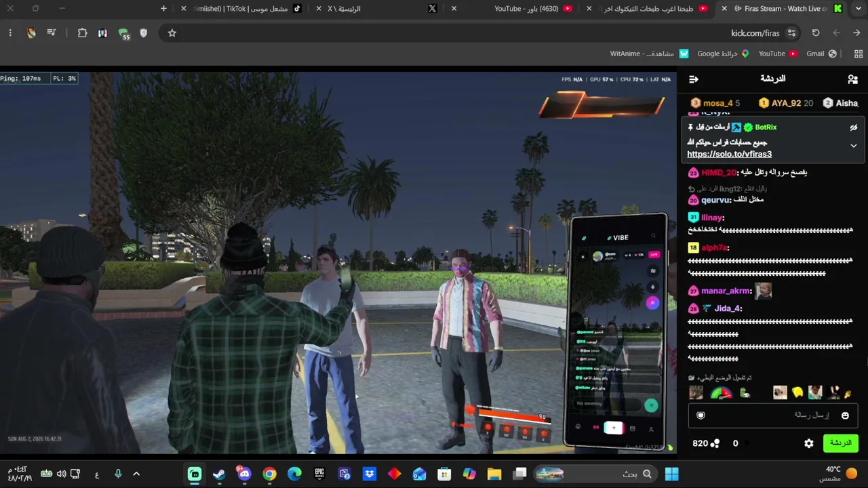Open the taskbar volume control

(61, 474)
